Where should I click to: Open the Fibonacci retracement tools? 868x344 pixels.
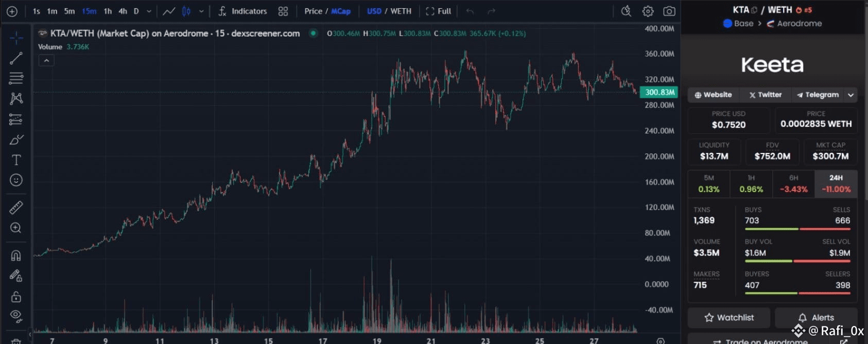coord(16,78)
